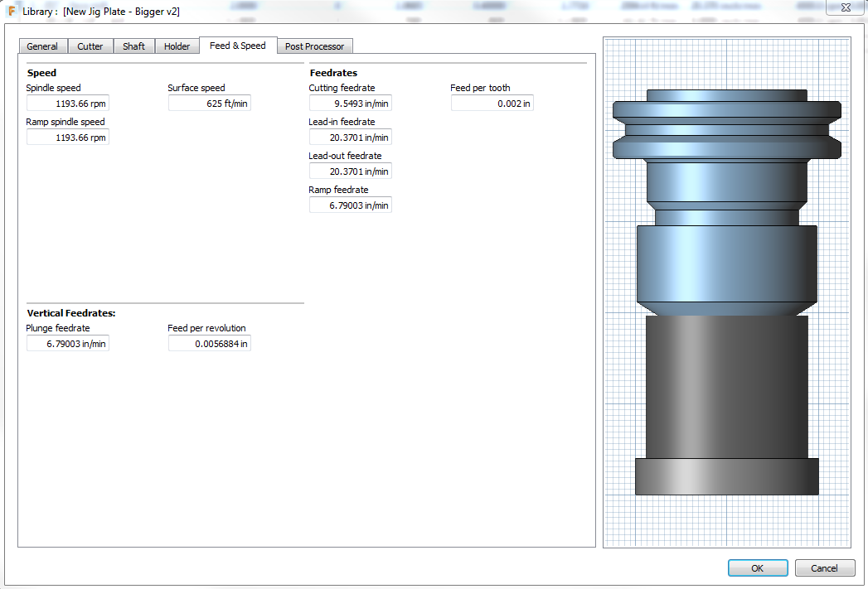Go to the Holder tab

coord(177,46)
